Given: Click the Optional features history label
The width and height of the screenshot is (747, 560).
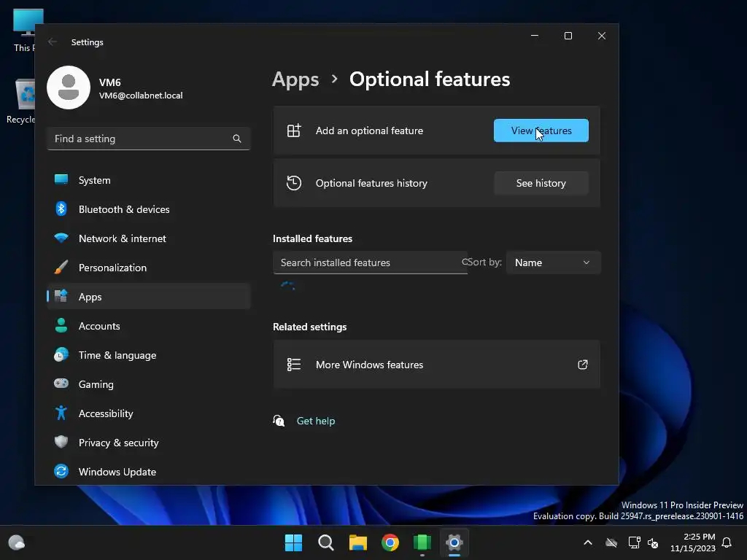Looking at the screenshot, I should pyautogui.click(x=371, y=183).
